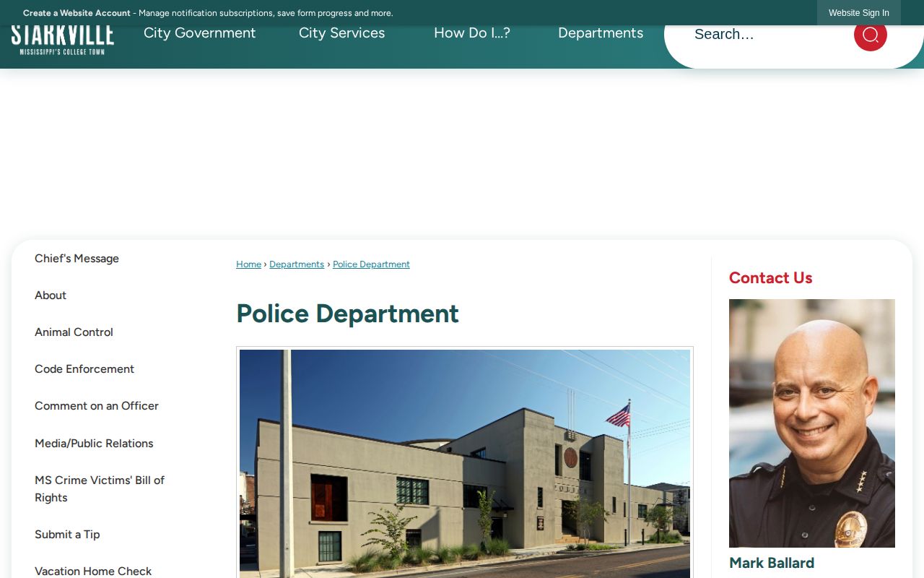Click the Police Department page heading
The height and width of the screenshot is (578, 924).
point(347,314)
